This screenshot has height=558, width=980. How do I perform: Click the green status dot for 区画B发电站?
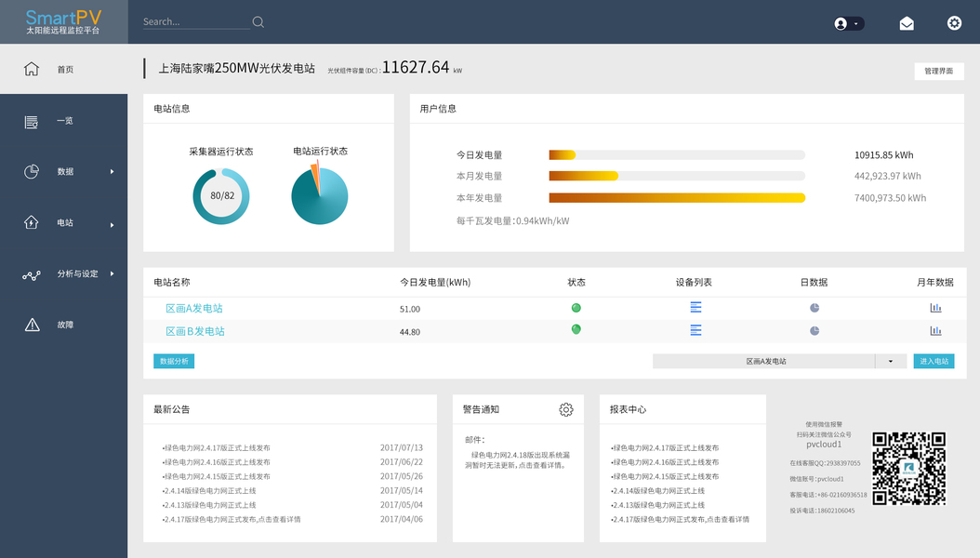(576, 329)
